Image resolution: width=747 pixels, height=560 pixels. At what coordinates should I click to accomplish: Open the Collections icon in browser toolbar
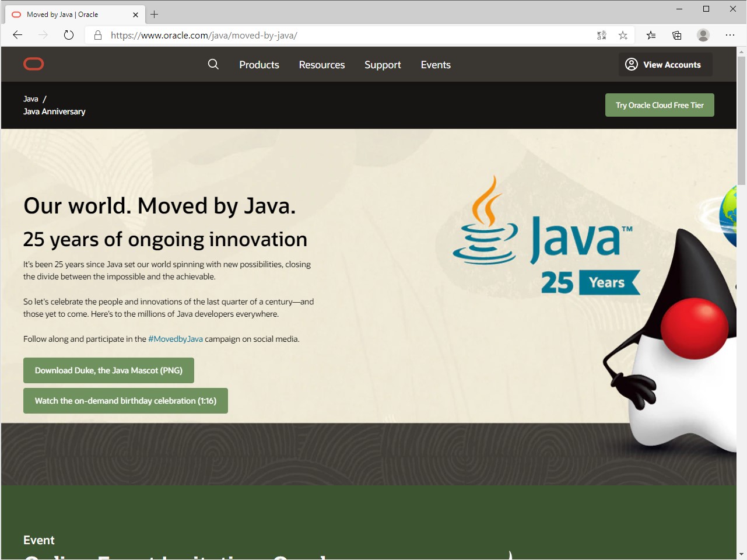(x=676, y=35)
